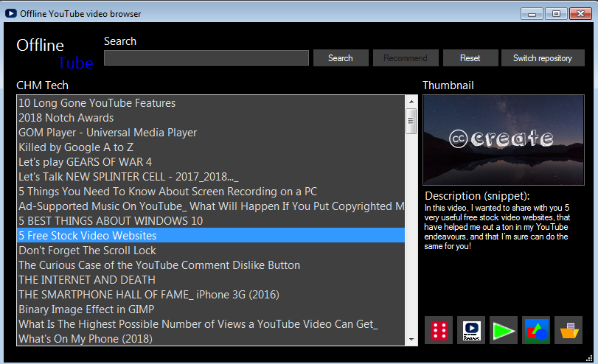Select '10 Long Gone YouTube Features'
598x364 pixels.
point(97,103)
